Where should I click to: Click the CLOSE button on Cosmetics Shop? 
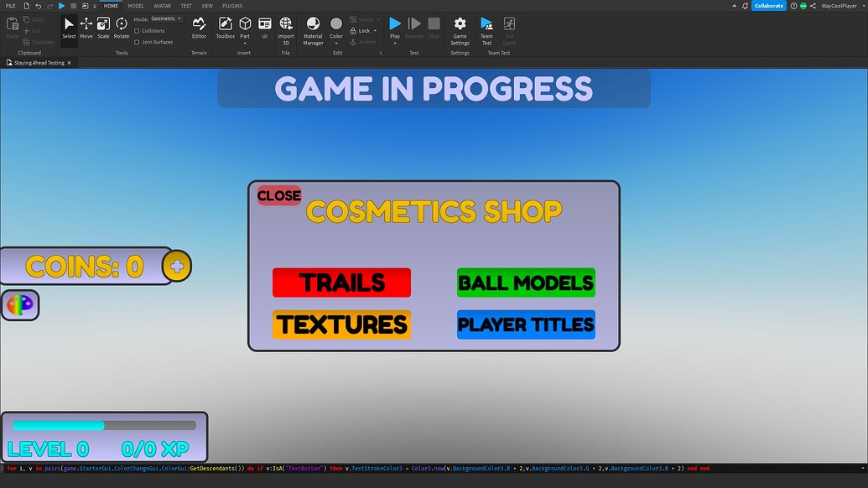tap(278, 195)
